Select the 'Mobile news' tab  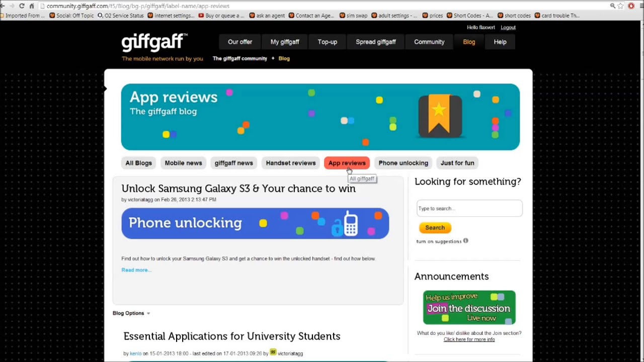(x=183, y=163)
